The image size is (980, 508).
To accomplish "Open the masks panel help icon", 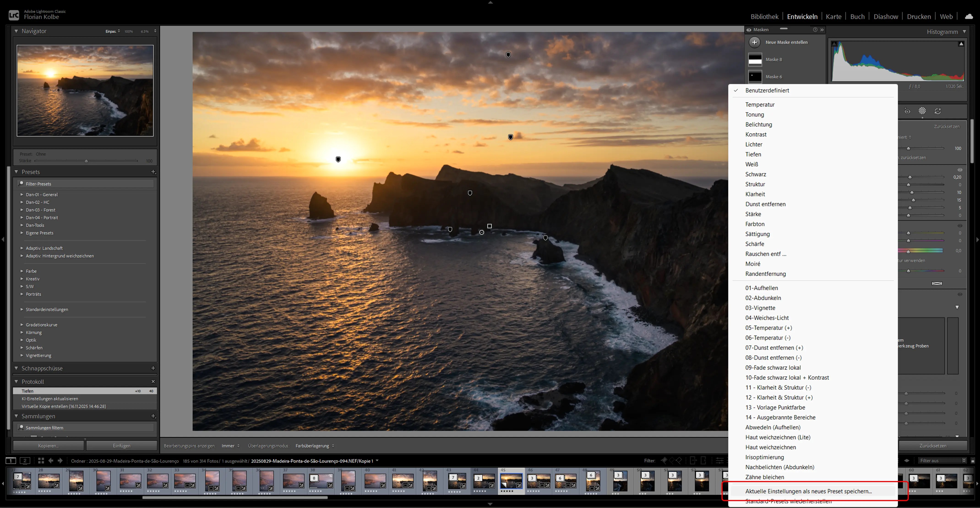I will coord(815,30).
